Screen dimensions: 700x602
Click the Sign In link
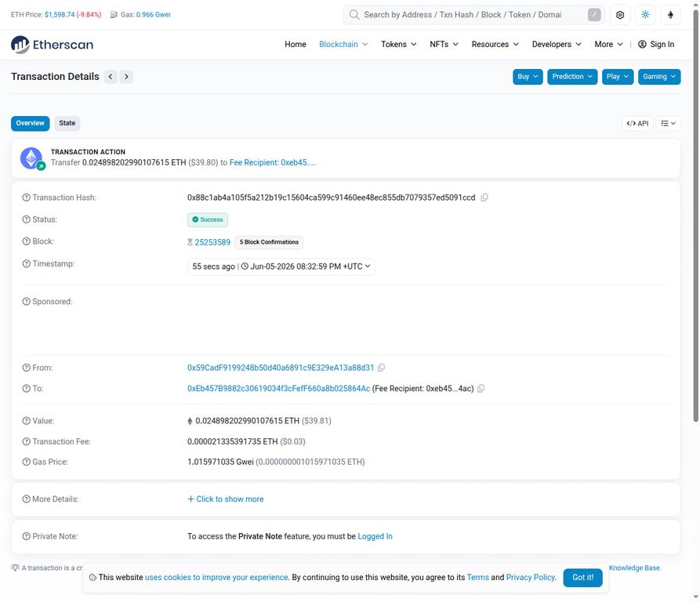pyautogui.click(x=656, y=44)
